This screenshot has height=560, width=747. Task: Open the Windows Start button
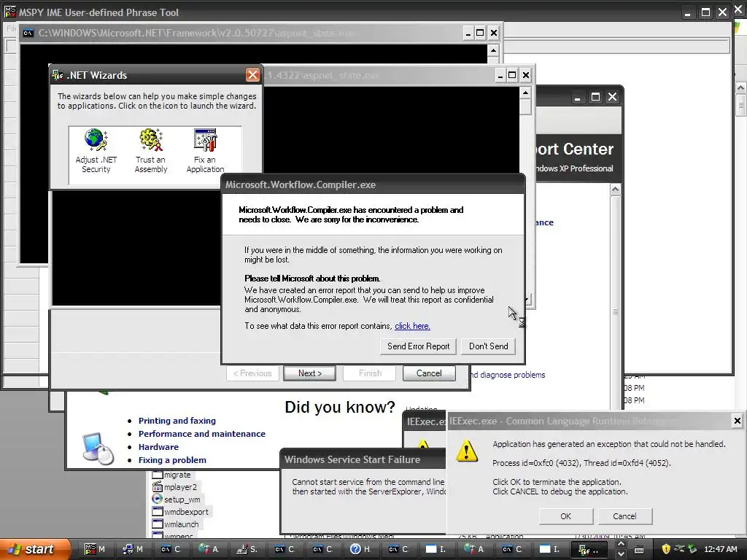[x=35, y=549]
